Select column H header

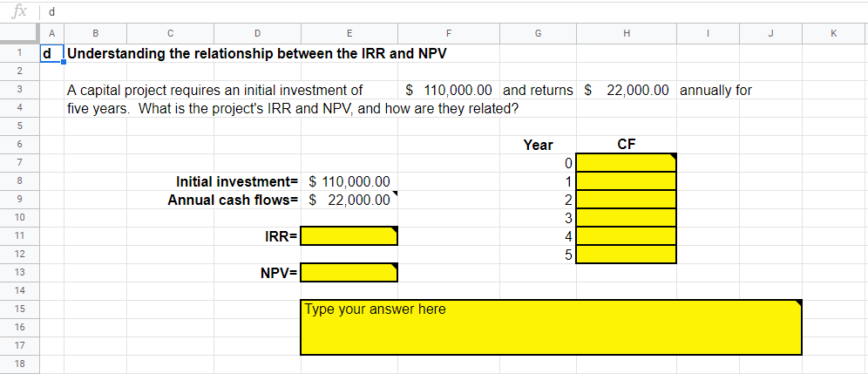click(627, 33)
